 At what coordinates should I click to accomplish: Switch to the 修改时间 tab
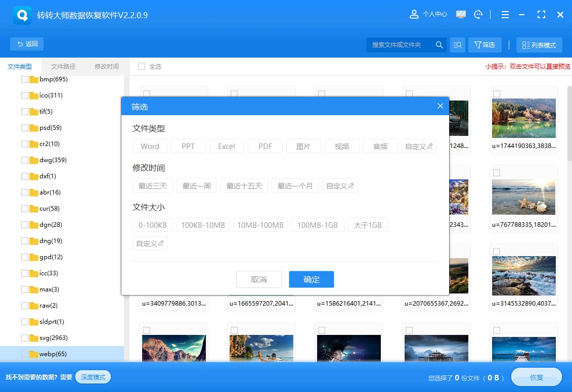click(106, 66)
